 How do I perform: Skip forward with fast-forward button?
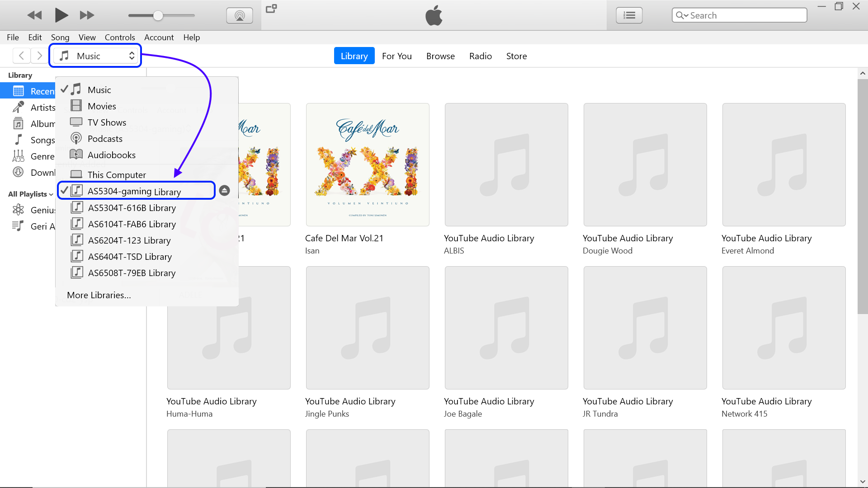(x=87, y=15)
